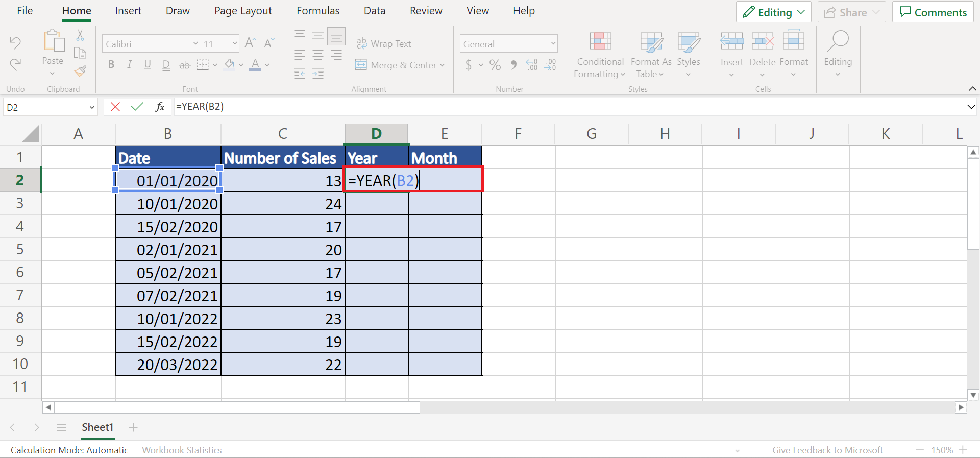Switch to the Formulas tab
This screenshot has width=980, height=458.
click(318, 11)
